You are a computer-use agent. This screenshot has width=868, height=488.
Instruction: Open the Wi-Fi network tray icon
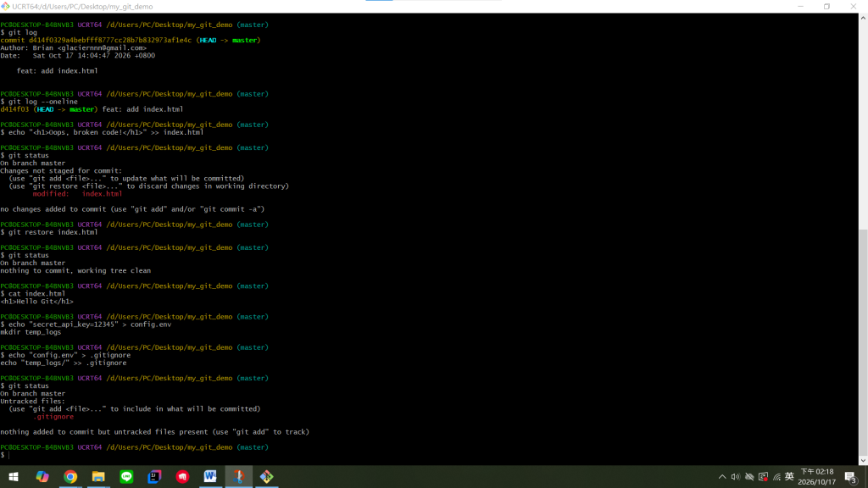(x=776, y=477)
